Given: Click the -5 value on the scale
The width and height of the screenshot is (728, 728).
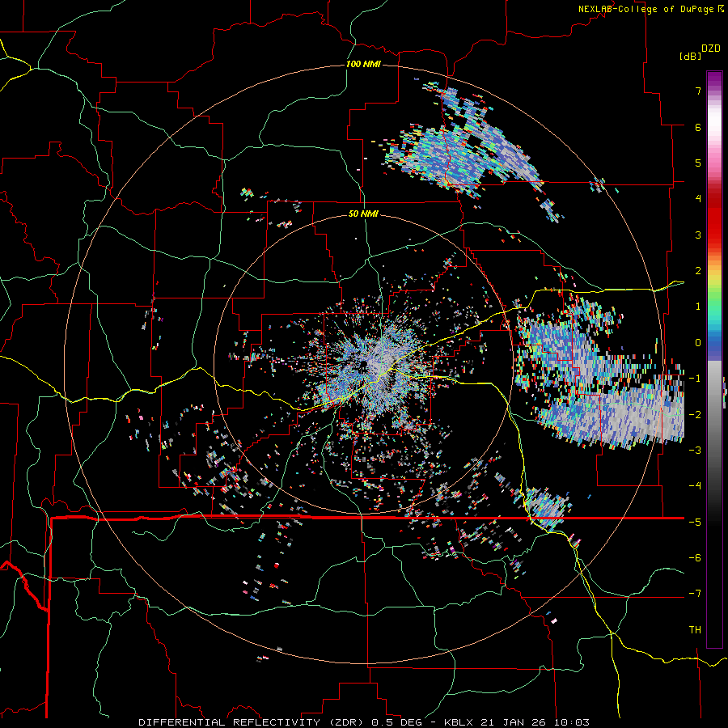Looking at the screenshot, I should pos(695,522).
